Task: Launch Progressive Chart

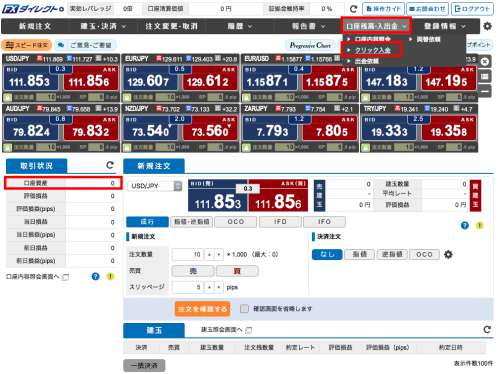Action: 310,45
